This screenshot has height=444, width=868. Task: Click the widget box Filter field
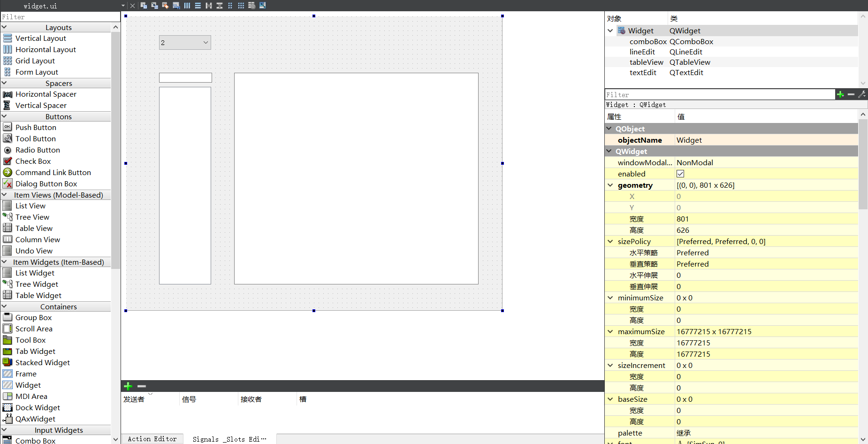[x=60, y=17]
